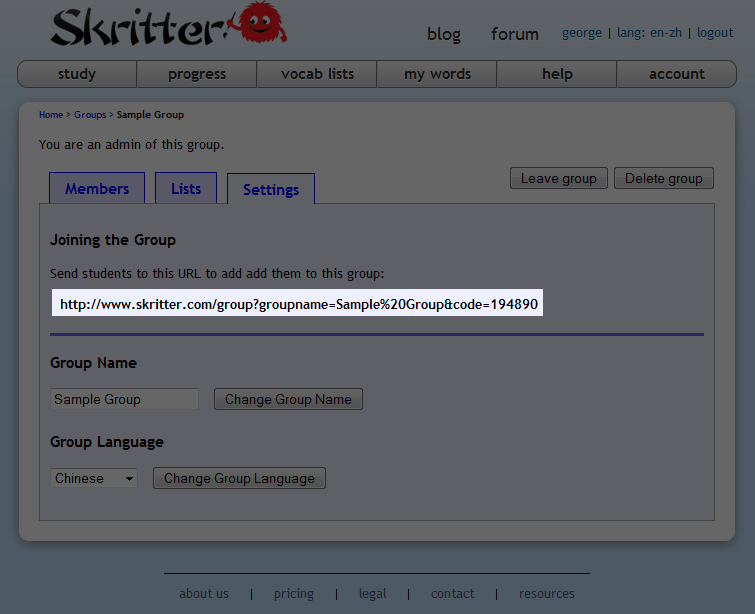Click the george username link
This screenshot has height=614, width=755.
(582, 33)
